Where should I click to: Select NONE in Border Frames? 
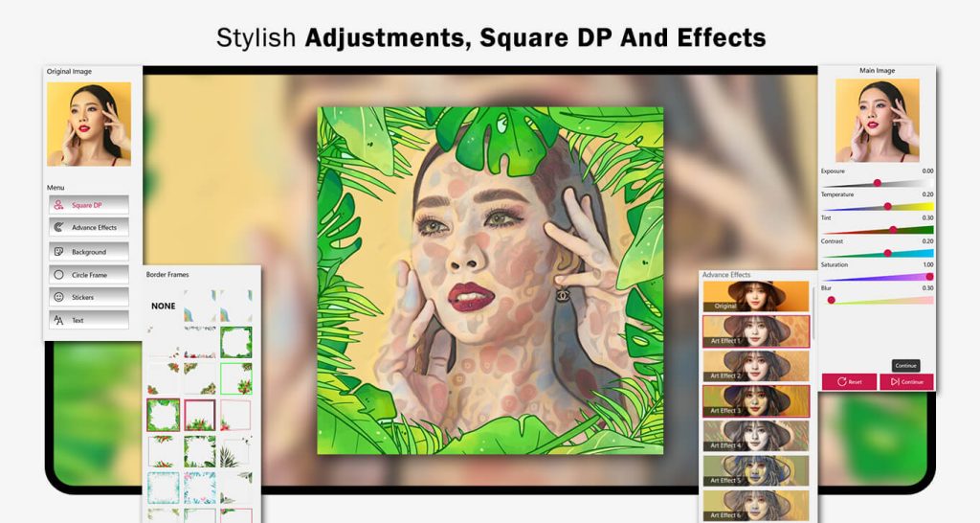tap(163, 306)
